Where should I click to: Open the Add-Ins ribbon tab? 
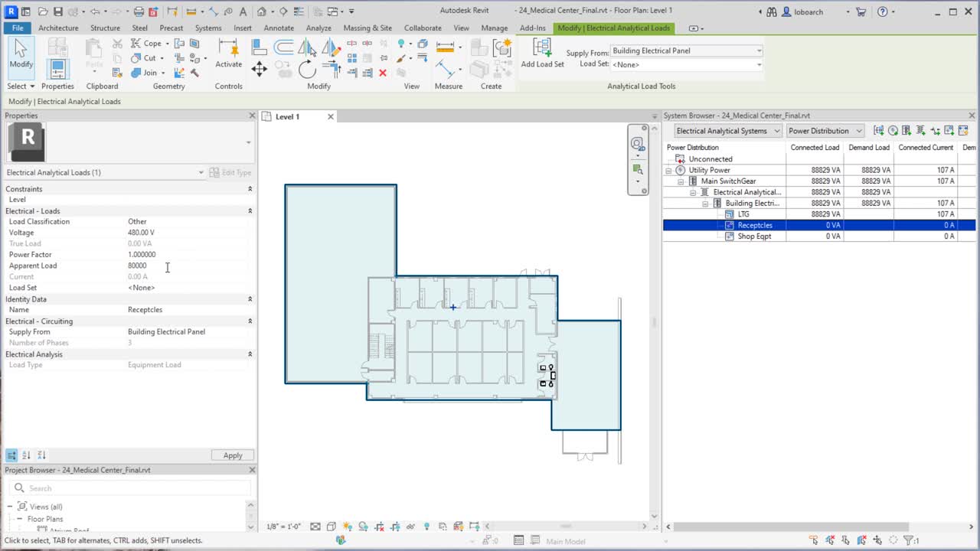click(x=533, y=28)
